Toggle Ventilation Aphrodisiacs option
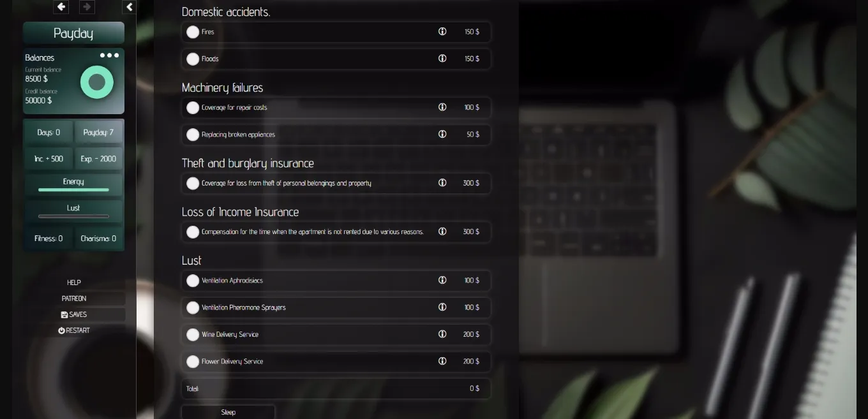This screenshot has width=868, height=419. pyautogui.click(x=193, y=281)
